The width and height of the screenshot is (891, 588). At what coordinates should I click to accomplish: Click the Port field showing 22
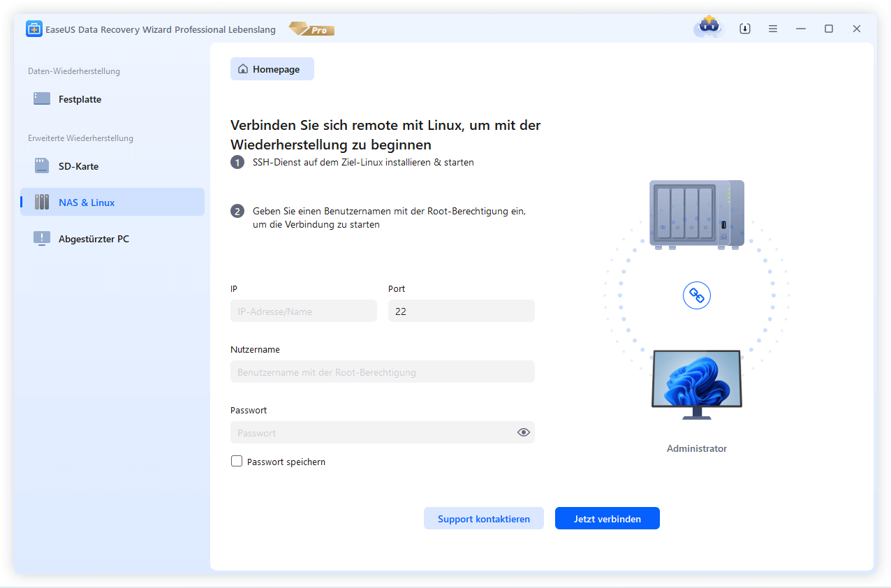462,311
